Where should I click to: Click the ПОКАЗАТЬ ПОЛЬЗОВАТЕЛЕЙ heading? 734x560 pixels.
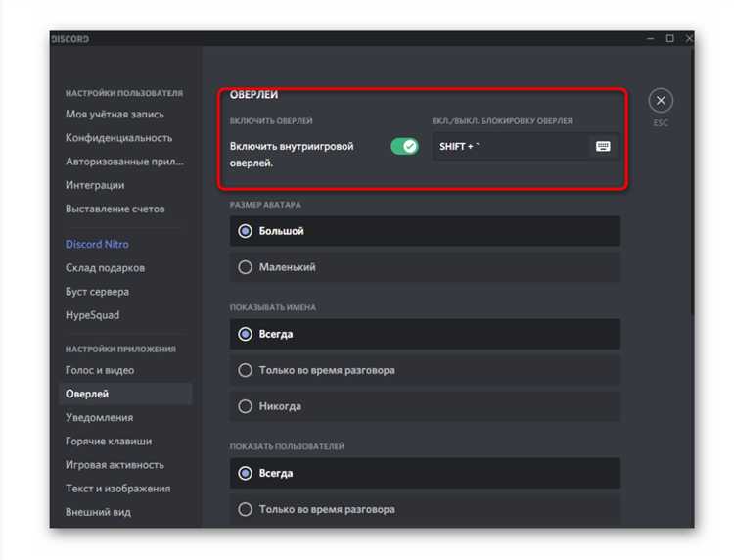coord(287,446)
